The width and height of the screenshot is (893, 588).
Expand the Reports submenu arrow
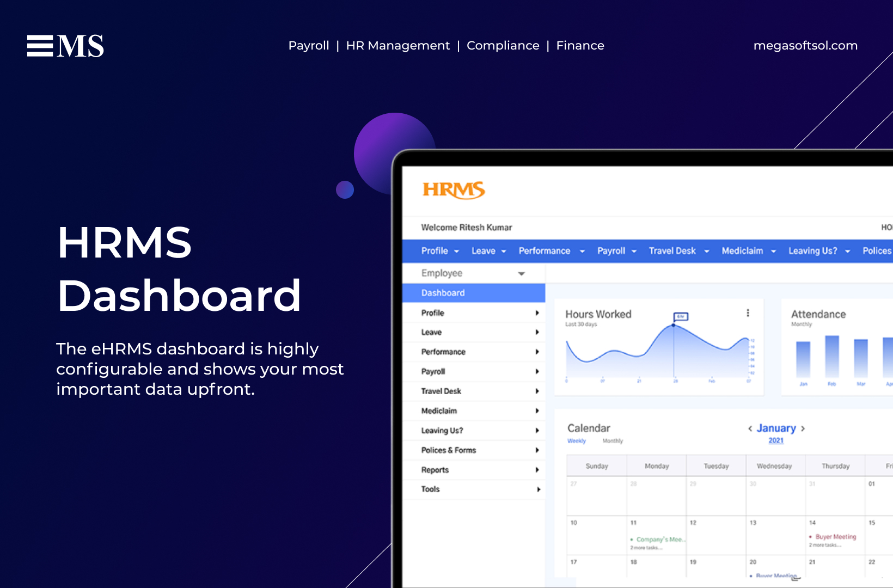538,469
